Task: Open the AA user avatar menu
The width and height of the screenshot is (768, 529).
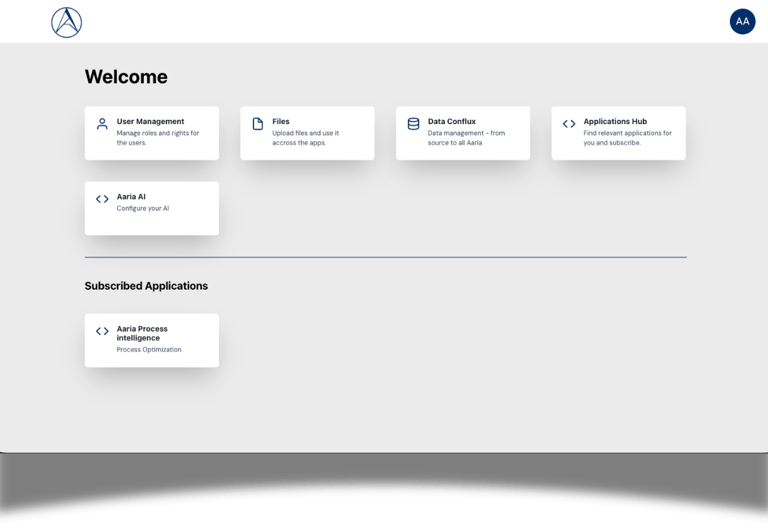Action: click(743, 22)
